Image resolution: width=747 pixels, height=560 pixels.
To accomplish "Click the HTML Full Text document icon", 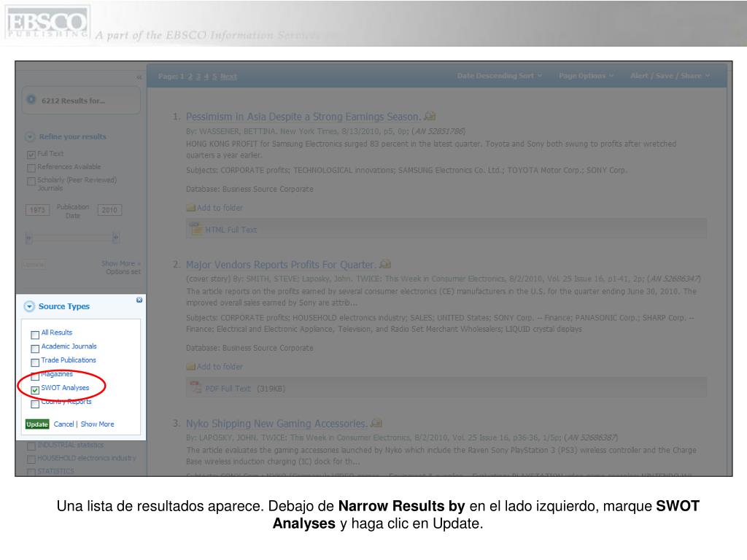I will click(x=196, y=229).
